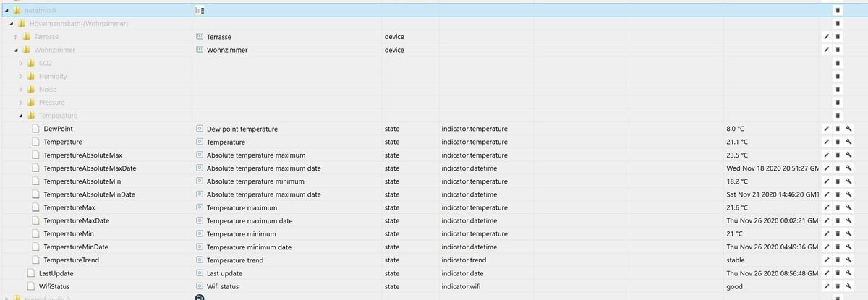Collapse the Wohnzimmer tree node
The height and width of the screenshot is (300, 868).
(16, 50)
